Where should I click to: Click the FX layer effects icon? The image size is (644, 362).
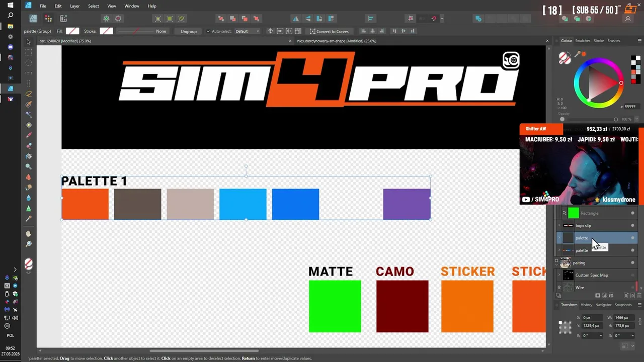tap(611, 296)
